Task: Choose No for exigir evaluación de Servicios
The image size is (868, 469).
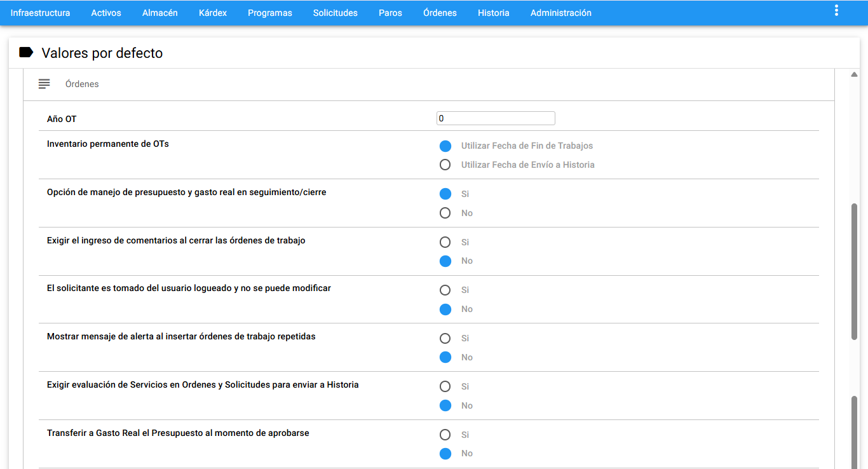Action: click(x=445, y=405)
